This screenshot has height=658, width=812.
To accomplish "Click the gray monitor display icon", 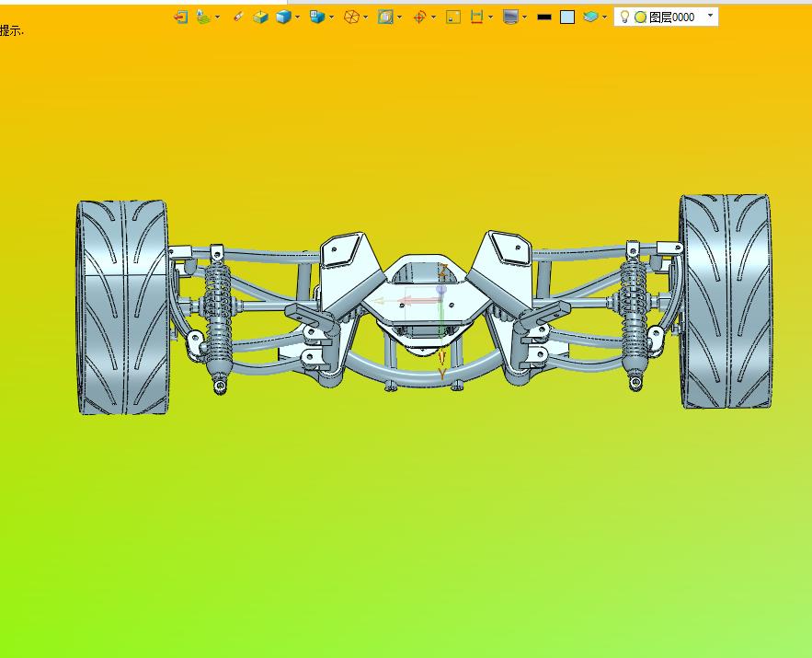I will (x=510, y=17).
